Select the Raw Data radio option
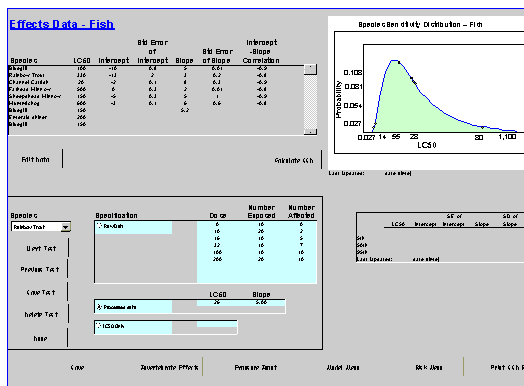Image resolution: width=524 pixels, height=386 pixels. coord(99,226)
